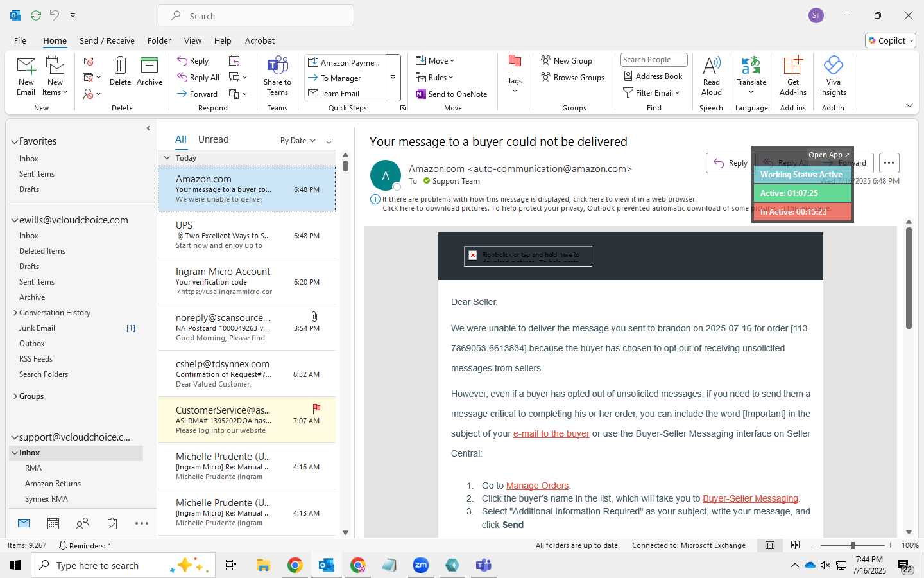Click the Undo icon in title bar
Screen dimensions: 924x578
pos(55,15)
